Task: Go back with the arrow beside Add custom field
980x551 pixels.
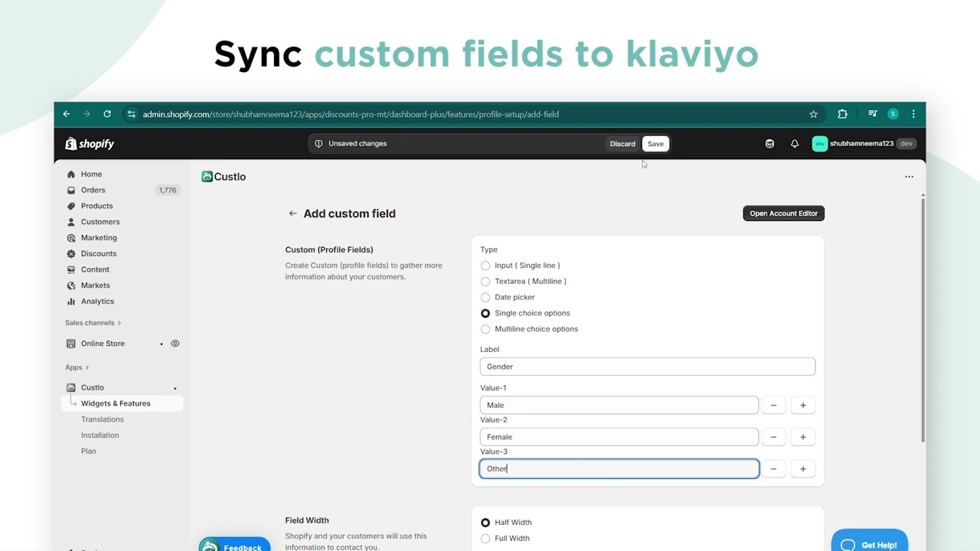Action: click(x=292, y=214)
